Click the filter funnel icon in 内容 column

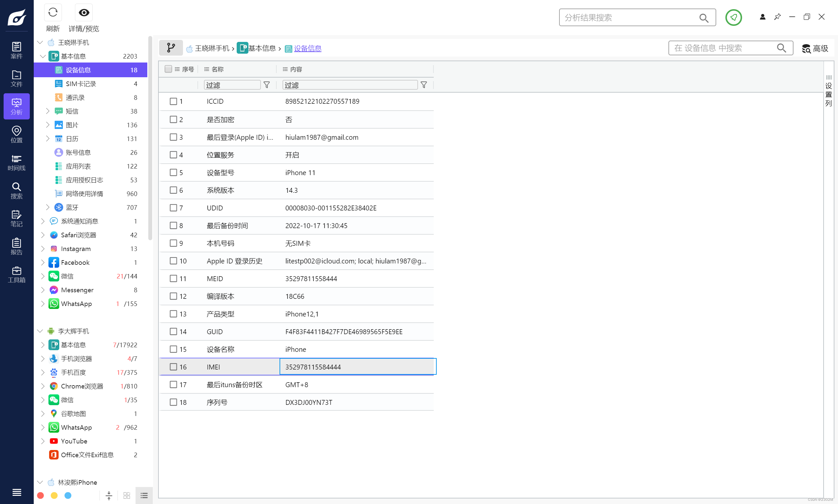click(x=424, y=85)
